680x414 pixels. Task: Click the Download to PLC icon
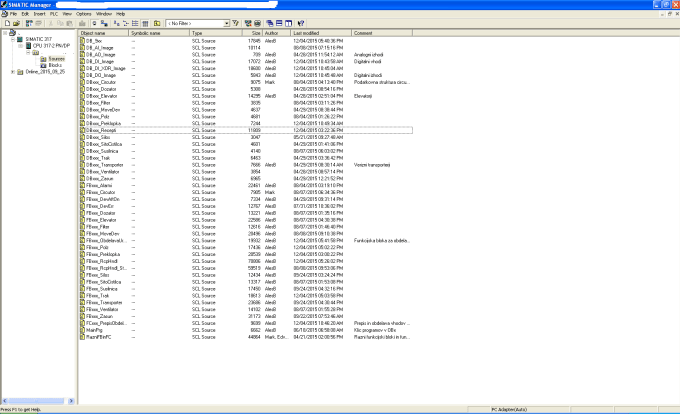click(80, 22)
